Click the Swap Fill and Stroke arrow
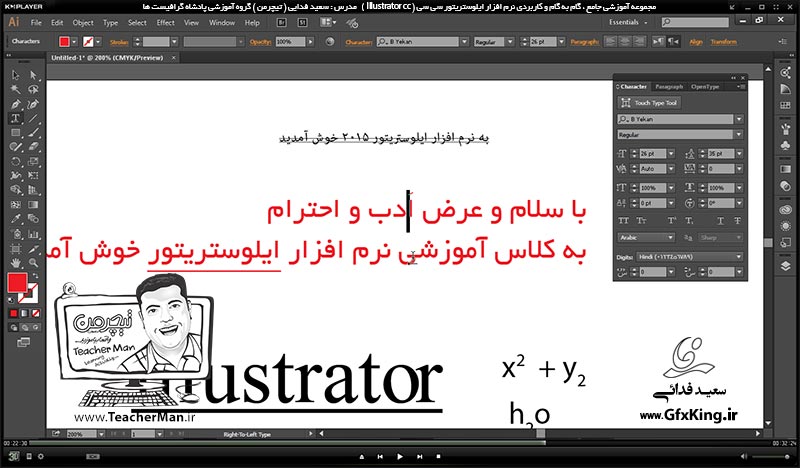The image size is (800, 468). coord(35,276)
